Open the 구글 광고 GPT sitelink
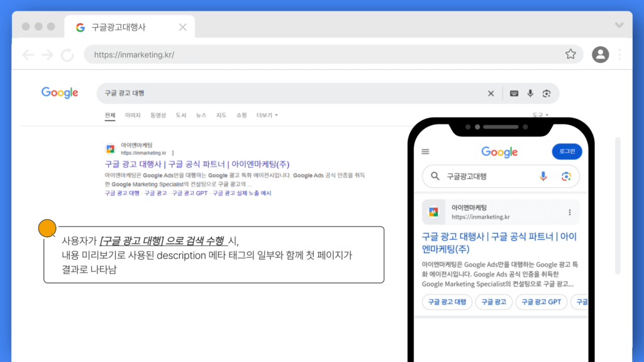This screenshot has width=644, height=362. tap(190, 193)
